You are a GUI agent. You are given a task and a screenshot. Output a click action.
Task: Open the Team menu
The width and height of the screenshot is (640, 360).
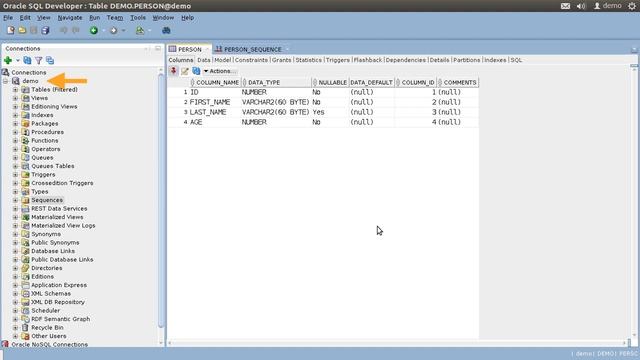tap(115, 18)
